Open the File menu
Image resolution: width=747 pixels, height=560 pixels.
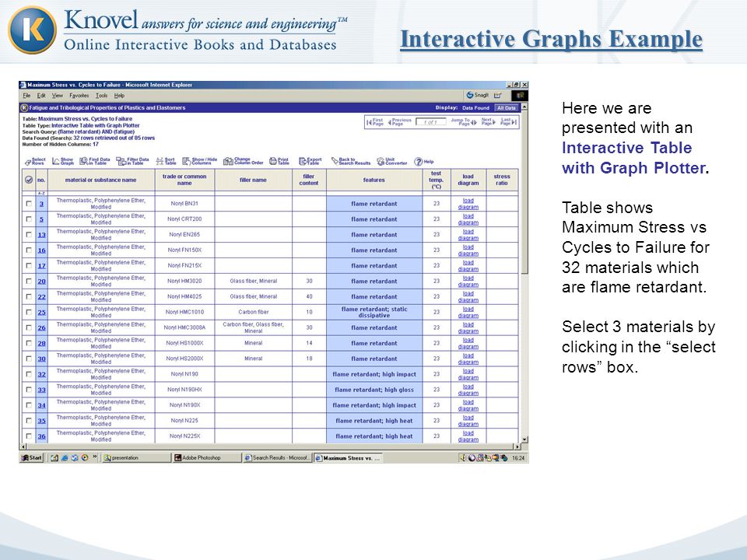click(x=26, y=96)
